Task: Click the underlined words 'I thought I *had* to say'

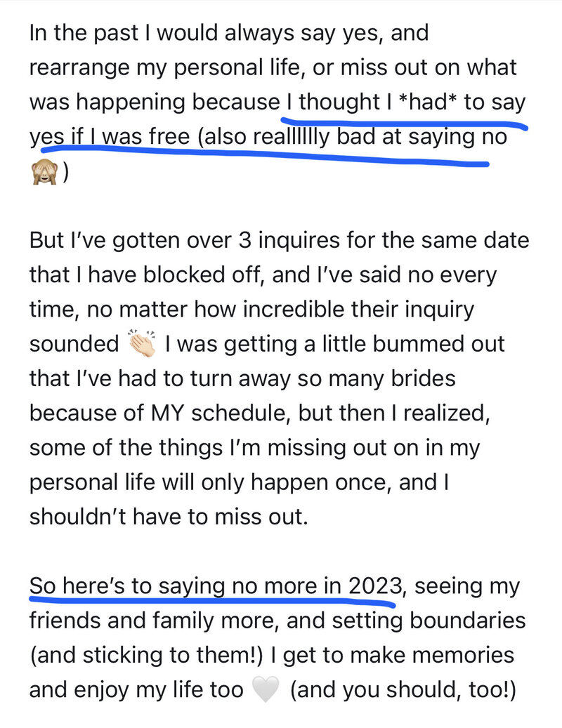Action: [x=406, y=102]
